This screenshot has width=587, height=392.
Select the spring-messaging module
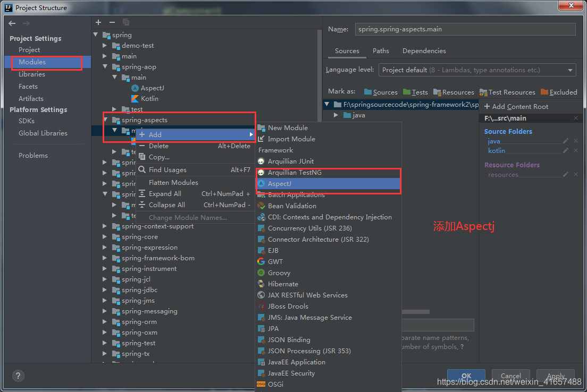(x=149, y=311)
